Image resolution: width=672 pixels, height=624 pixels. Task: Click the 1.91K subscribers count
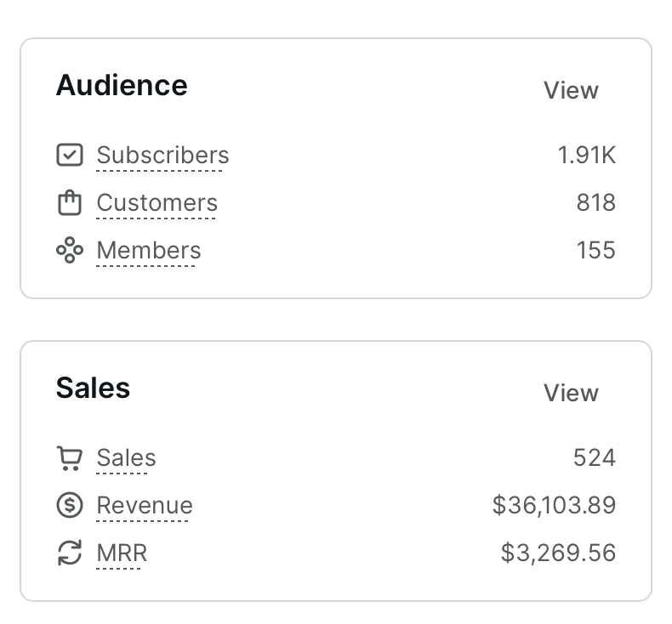(x=586, y=156)
